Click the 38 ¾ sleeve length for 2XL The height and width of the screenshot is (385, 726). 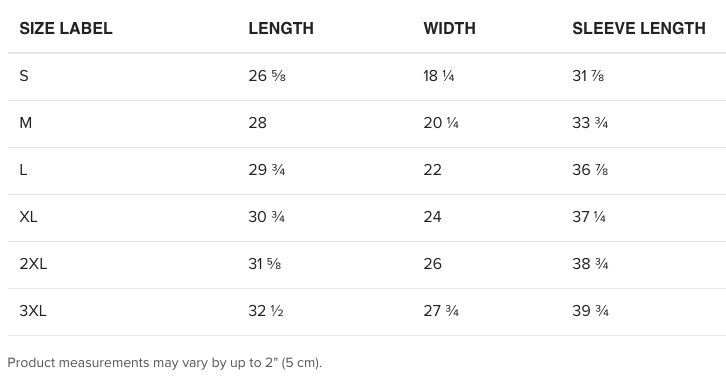pos(590,264)
